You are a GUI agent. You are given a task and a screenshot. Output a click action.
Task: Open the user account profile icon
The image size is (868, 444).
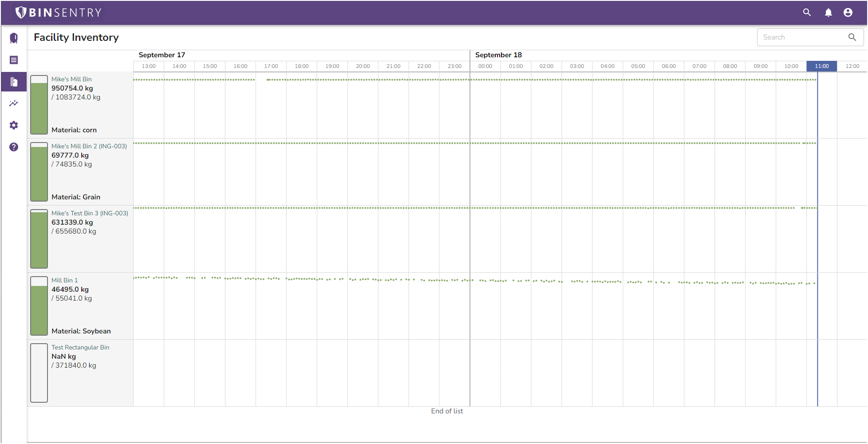(x=848, y=12)
